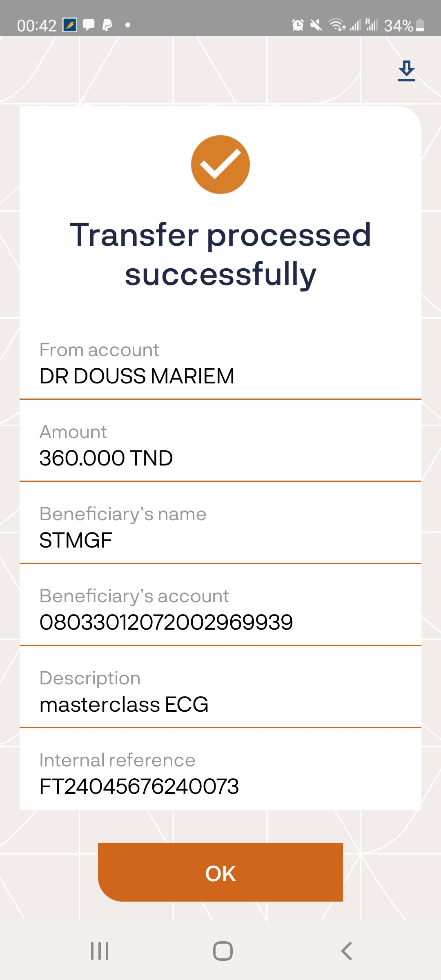Tap internal reference FT24045676240073
Image resolution: width=441 pixels, height=980 pixels.
click(x=139, y=786)
